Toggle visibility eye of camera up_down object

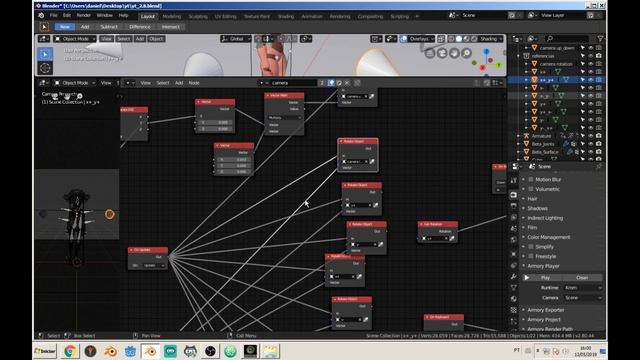[591, 48]
